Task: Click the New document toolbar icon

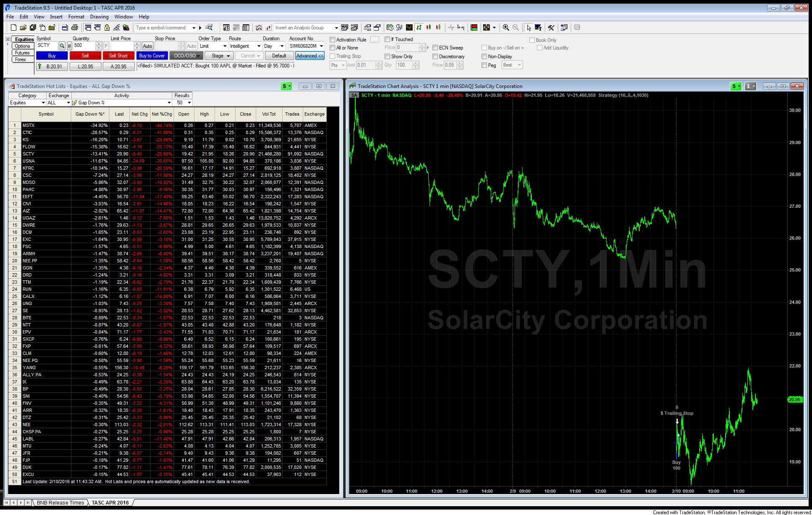Action: tap(13, 28)
